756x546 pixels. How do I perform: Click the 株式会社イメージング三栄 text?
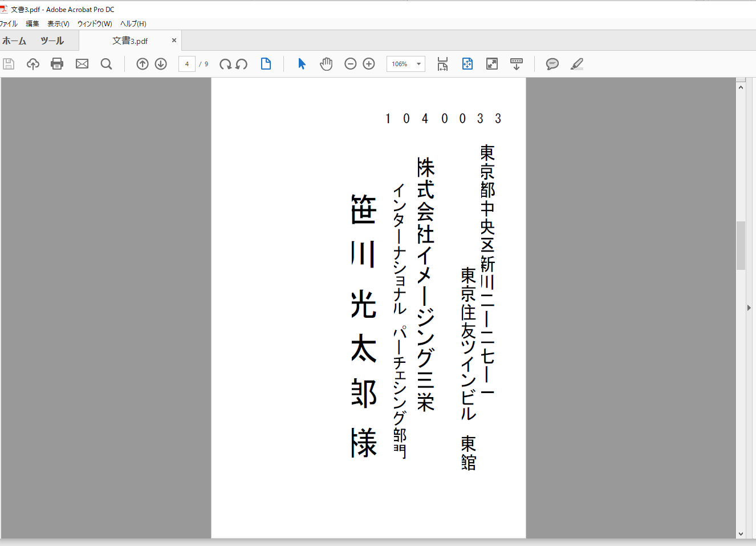[426, 284]
